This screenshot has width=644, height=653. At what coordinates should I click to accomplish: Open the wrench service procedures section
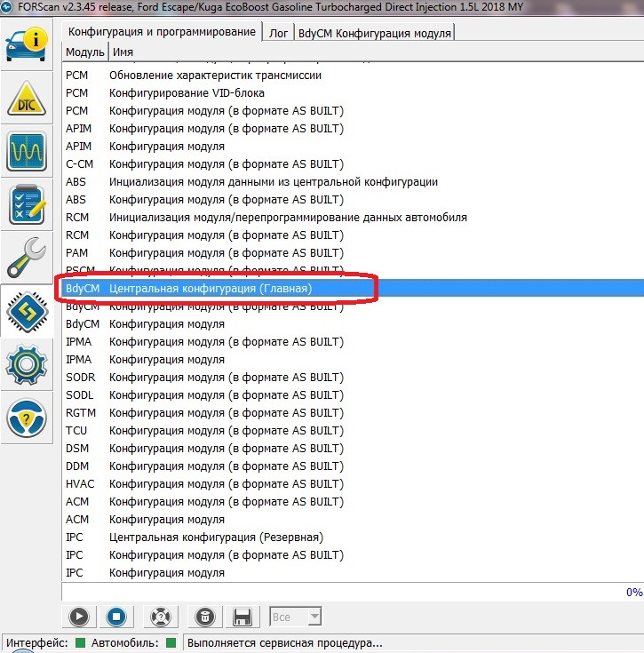pyautogui.click(x=27, y=259)
